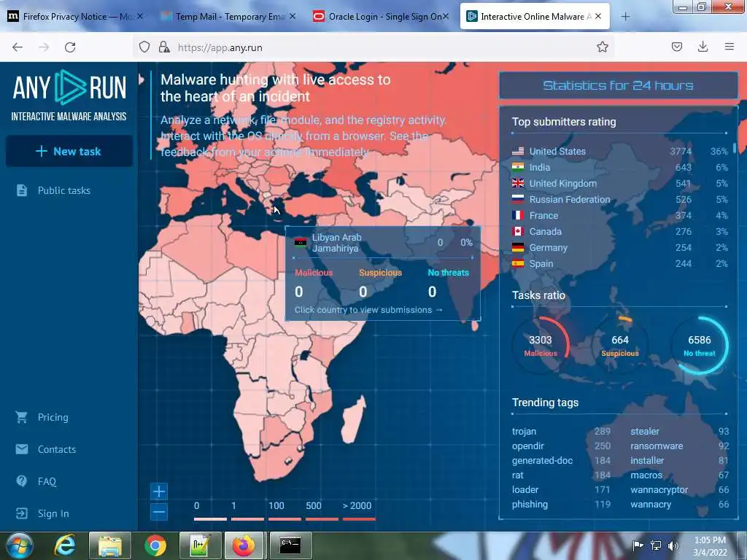Click the 100 legend color bar
The image size is (747, 560).
pyautogui.click(x=285, y=519)
